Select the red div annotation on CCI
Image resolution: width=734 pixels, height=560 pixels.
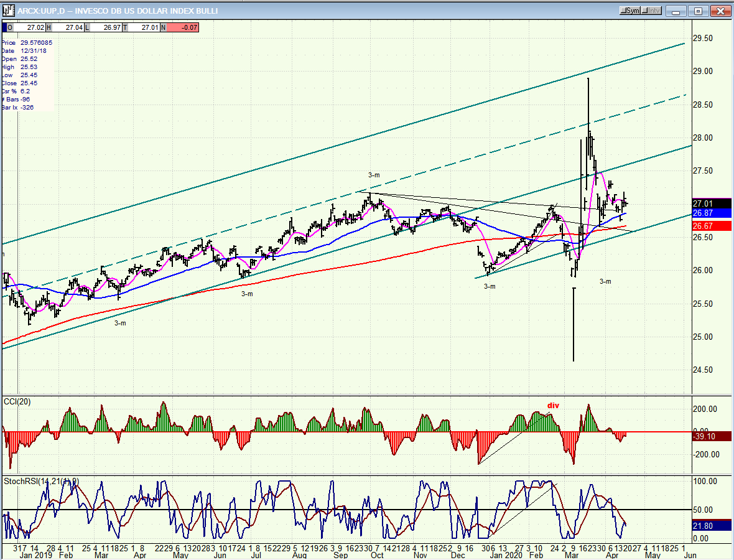coord(552,406)
